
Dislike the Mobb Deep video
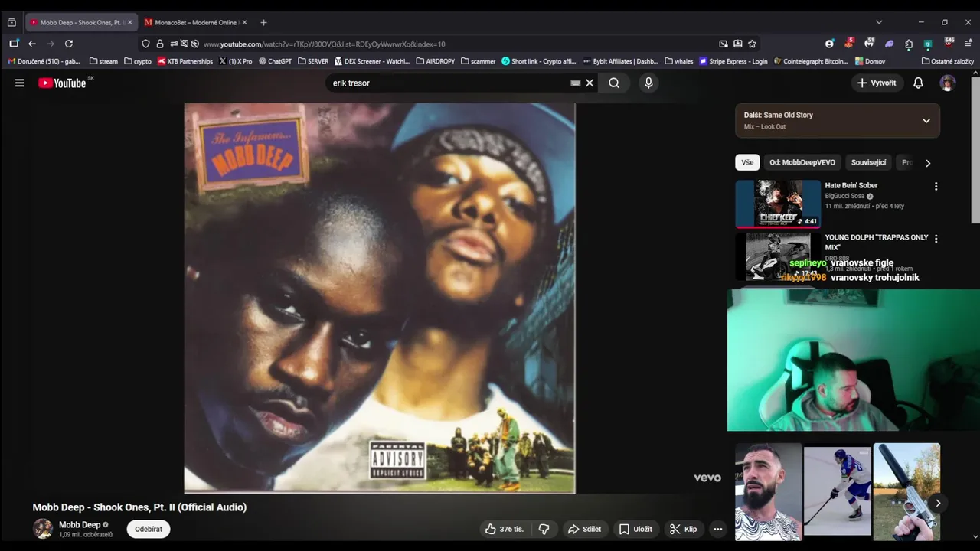[544, 529]
